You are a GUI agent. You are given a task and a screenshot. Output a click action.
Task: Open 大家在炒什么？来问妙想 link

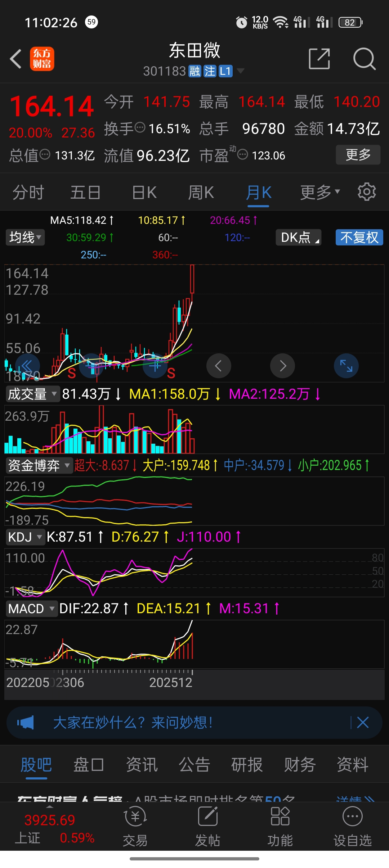133,723
